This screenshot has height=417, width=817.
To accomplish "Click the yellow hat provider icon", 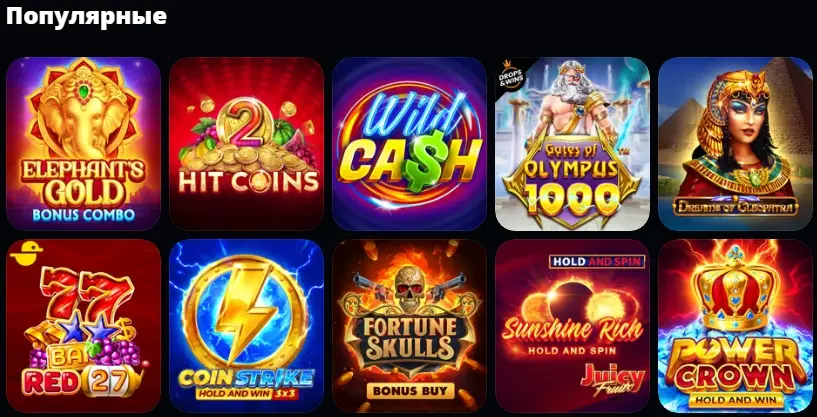I will pos(26,253).
